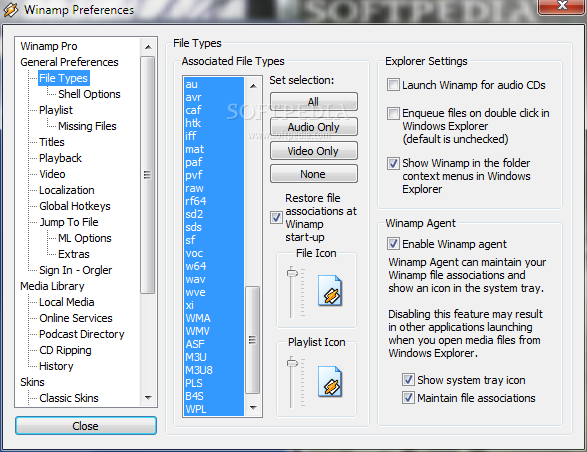Select Media Library in the tree

[52, 286]
